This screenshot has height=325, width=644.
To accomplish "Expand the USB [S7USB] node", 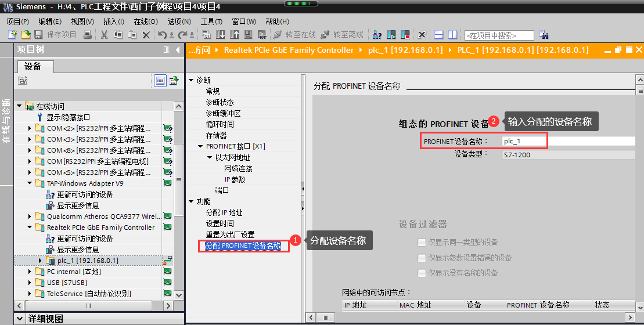I will coord(30,283).
